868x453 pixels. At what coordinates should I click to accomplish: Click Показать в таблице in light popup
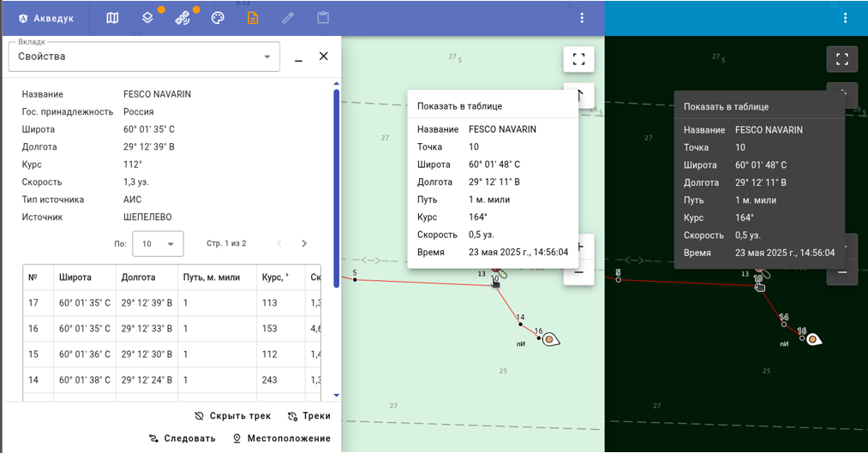tap(459, 106)
